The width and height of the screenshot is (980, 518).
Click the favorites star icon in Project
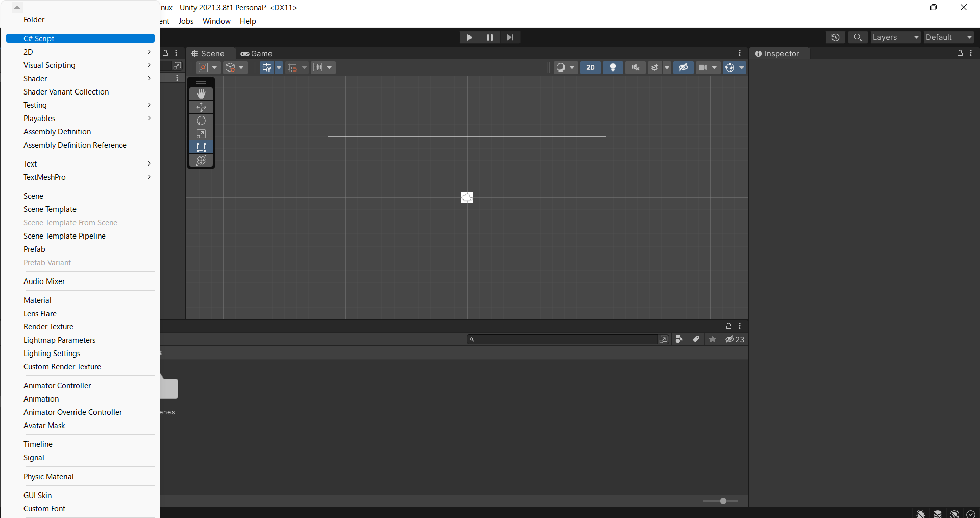click(713, 339)
